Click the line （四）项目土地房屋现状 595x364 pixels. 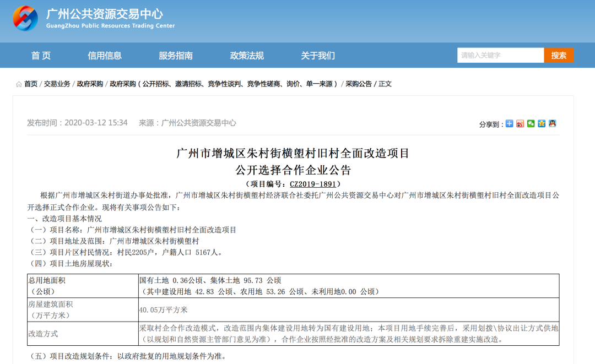70,264
